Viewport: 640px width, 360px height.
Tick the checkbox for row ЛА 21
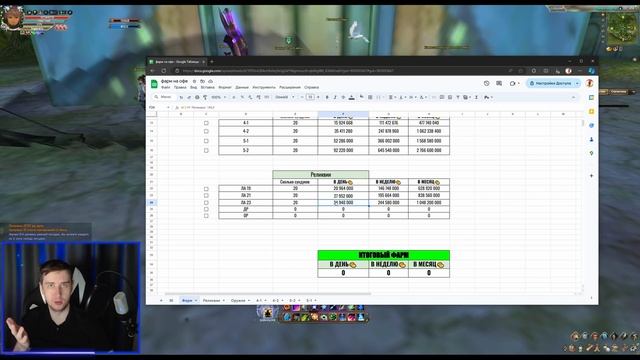[206, 196]
